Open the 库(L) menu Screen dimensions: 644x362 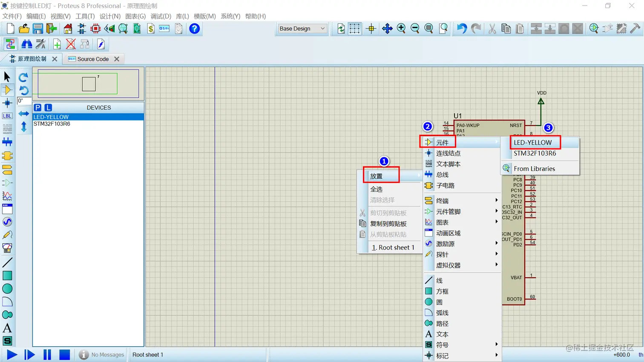tap(182, 16)
